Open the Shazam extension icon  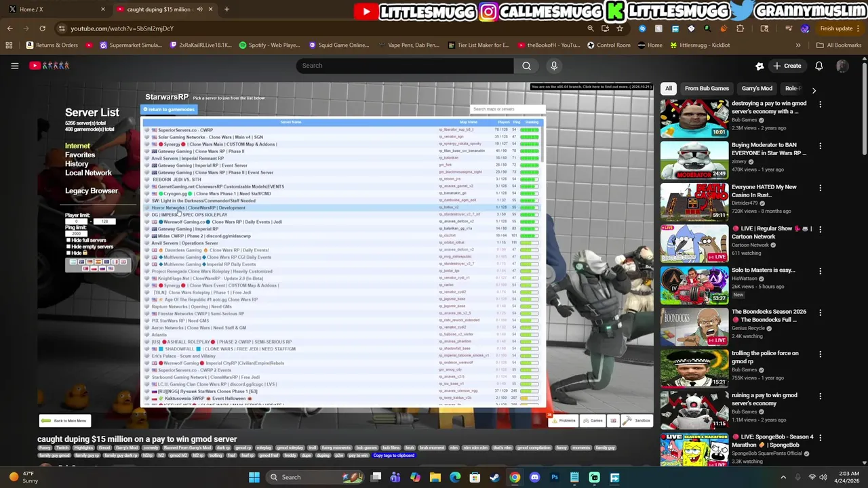(642, 28)
